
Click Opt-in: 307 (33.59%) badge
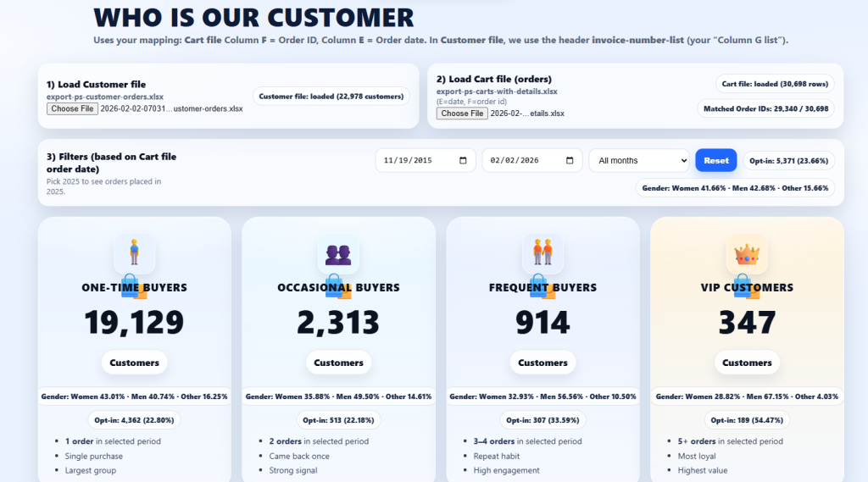pyautogui.click(x=542, y=420)
